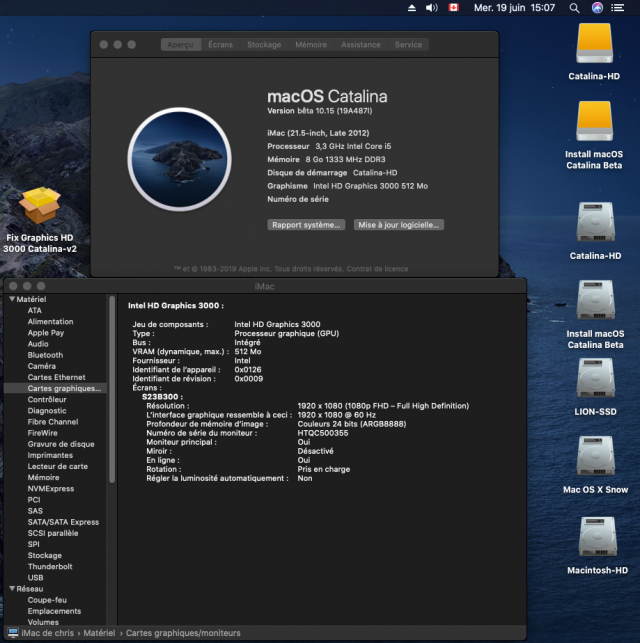640x643 pixels.
Task: Select Alimentation in the sidebar
Action: [x=50, y=322]
